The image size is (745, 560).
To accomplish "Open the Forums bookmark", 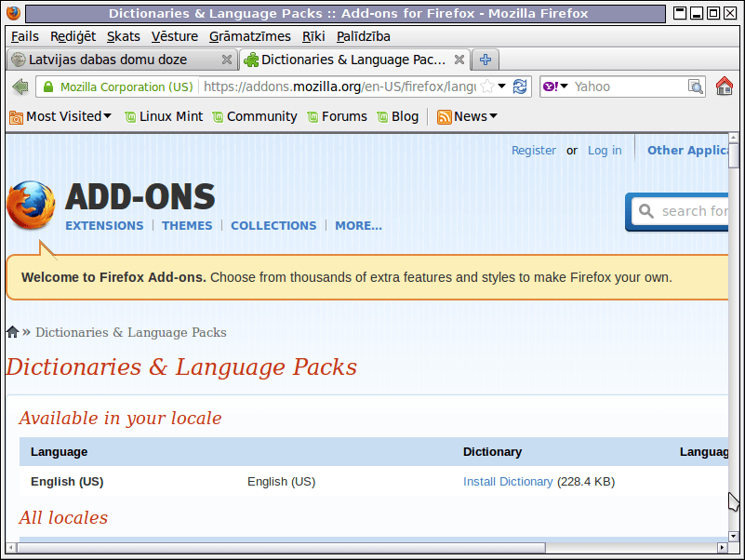I will (x=338, y=116).
